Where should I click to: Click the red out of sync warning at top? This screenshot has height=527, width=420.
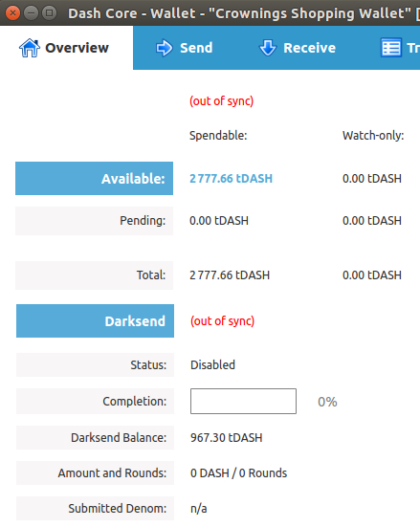(x=221, y=100)
